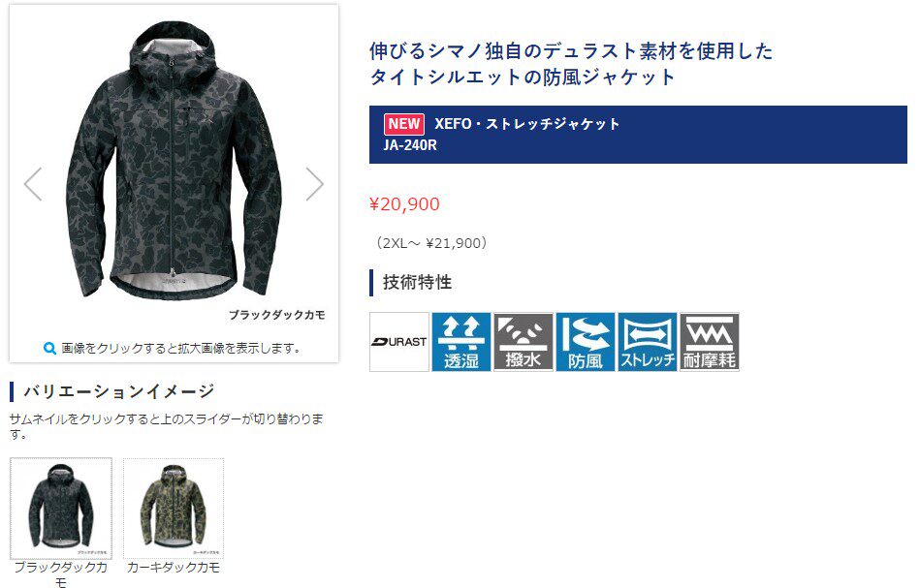Click the バリエーションイメージ section heading
This screenshot has width=920, height=588.
pos(119,391)
